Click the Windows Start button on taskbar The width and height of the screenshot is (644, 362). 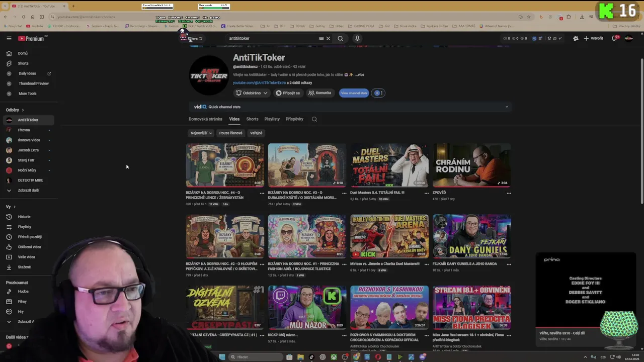(x=222, y=357)
